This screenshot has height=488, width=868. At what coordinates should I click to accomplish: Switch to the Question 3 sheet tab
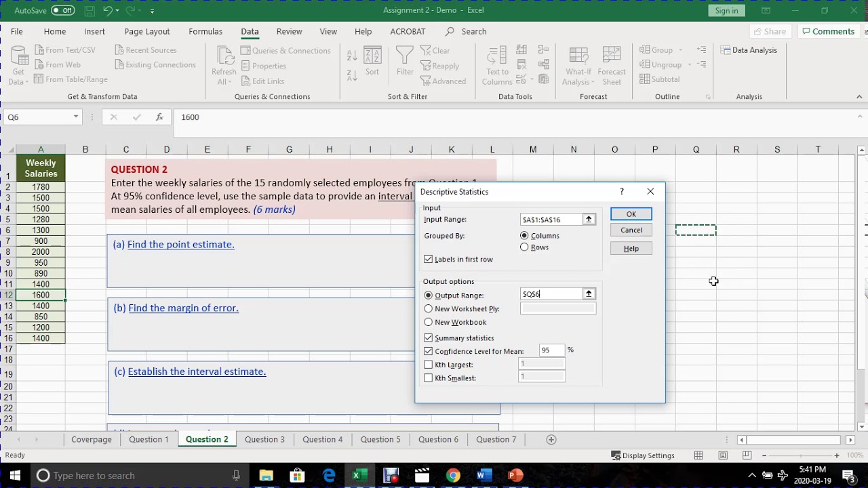264,439
